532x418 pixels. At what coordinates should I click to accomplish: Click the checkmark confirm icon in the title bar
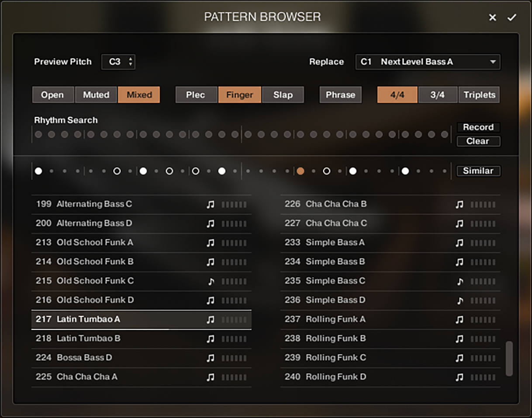tap(512, 17)
